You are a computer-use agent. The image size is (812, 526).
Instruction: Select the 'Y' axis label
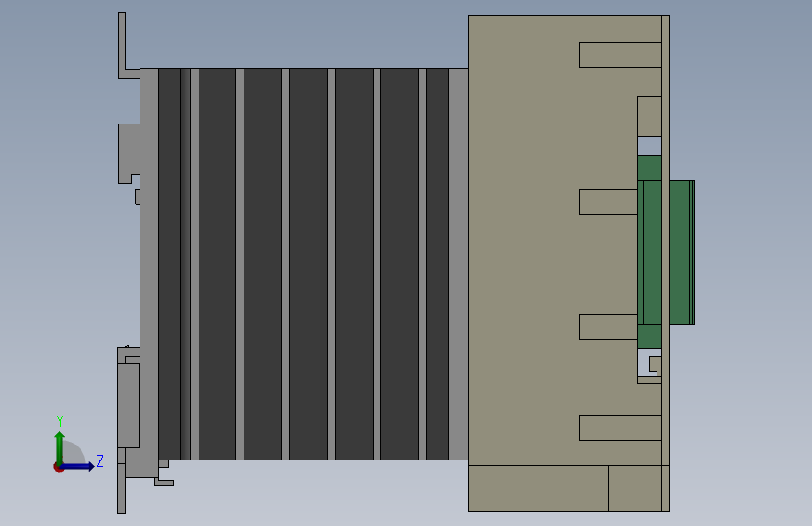[x=60, y=421]
